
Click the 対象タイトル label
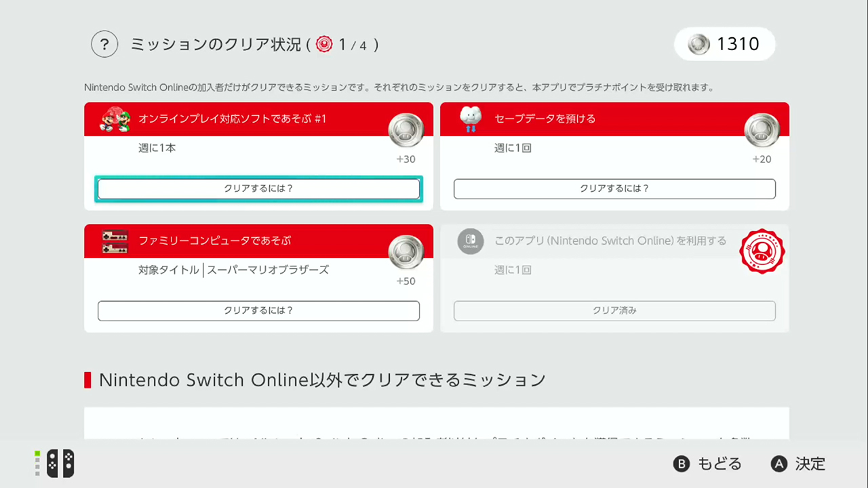click(169, 270)
